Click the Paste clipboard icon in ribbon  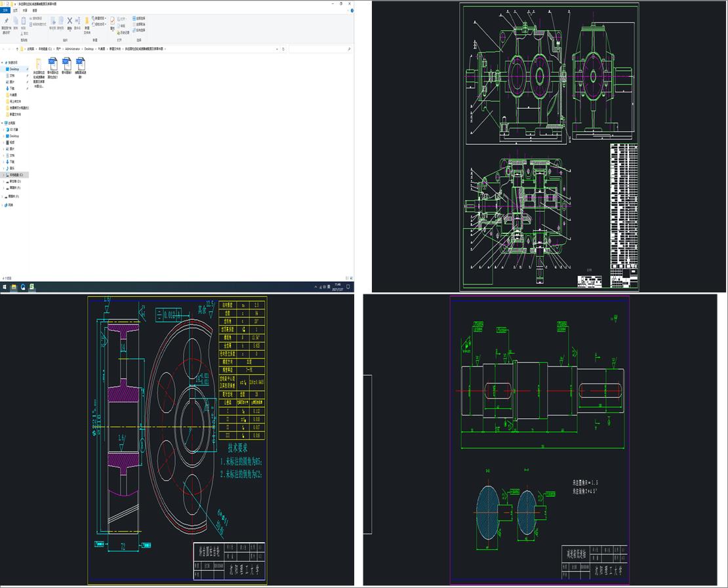(x=24, y=21)
